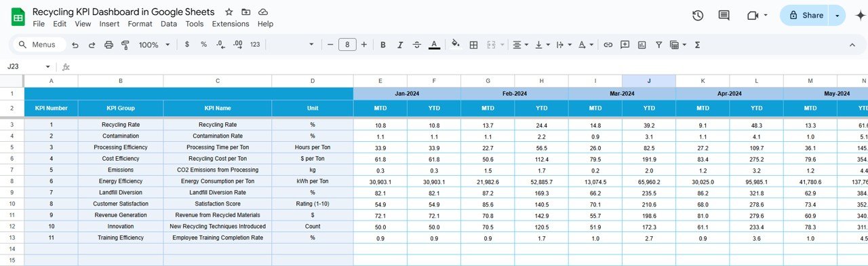Create a filter
The image size is (868, 266).
(x=658, y=45)
